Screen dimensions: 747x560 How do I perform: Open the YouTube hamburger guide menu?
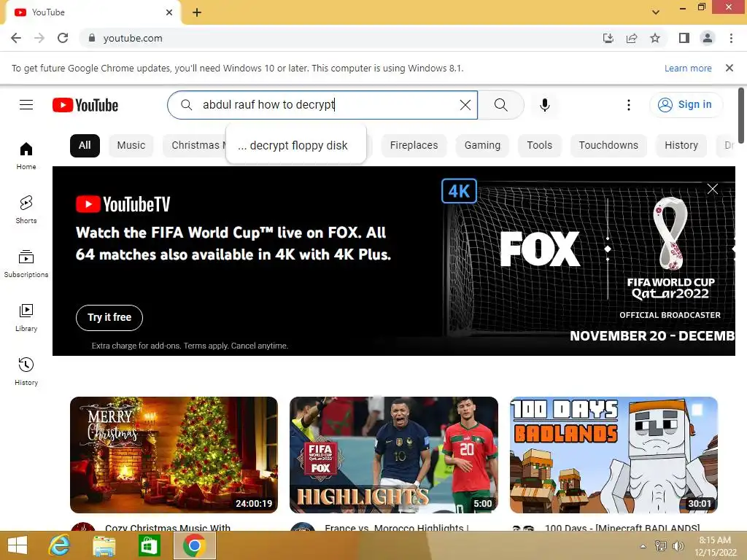pyautogui.click(x=26, y=105)
